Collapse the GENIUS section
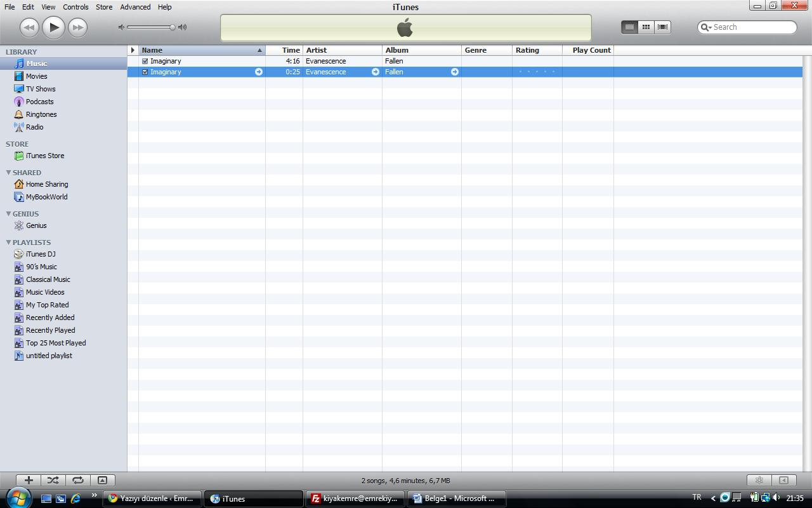Image resolution: width=812 pixels, height=508 pixels. (x=8, y=213)
